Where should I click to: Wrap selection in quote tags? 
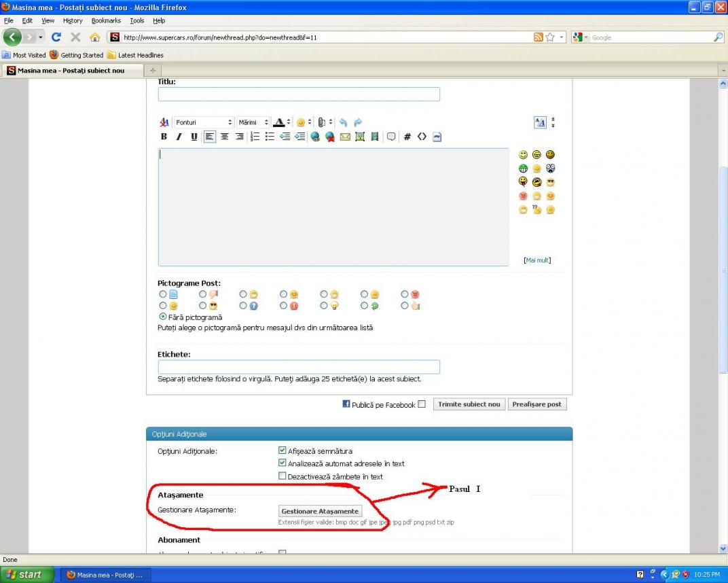pos(391,137)
